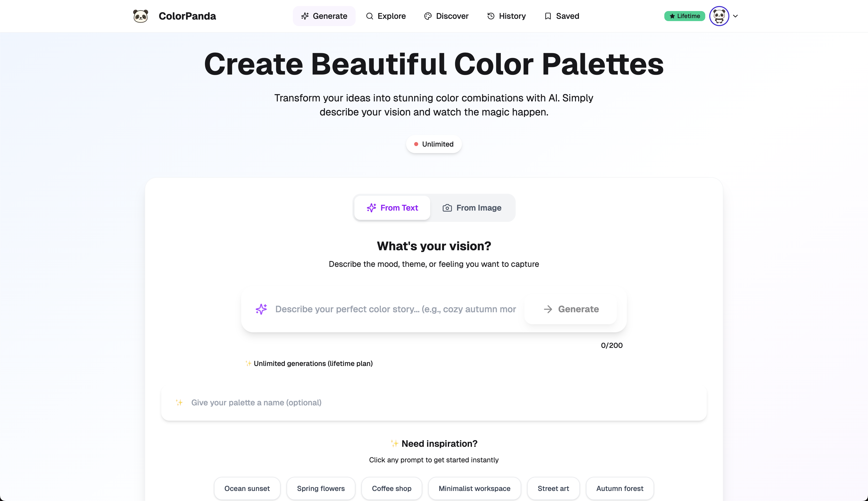The image size is (868, 501).
Task: Click the panda avatar in top right corner
Action: 719,16
